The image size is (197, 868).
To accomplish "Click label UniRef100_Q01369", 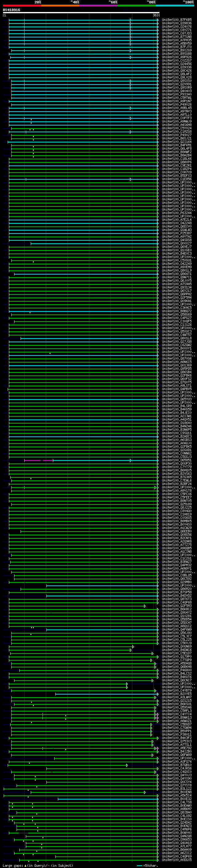I will [177, 365].
